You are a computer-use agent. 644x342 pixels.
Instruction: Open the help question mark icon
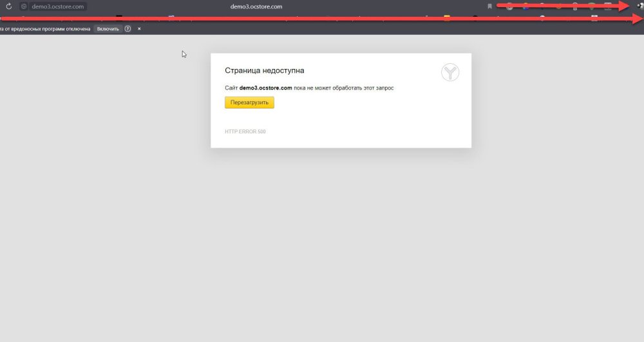tap(128, 29)
